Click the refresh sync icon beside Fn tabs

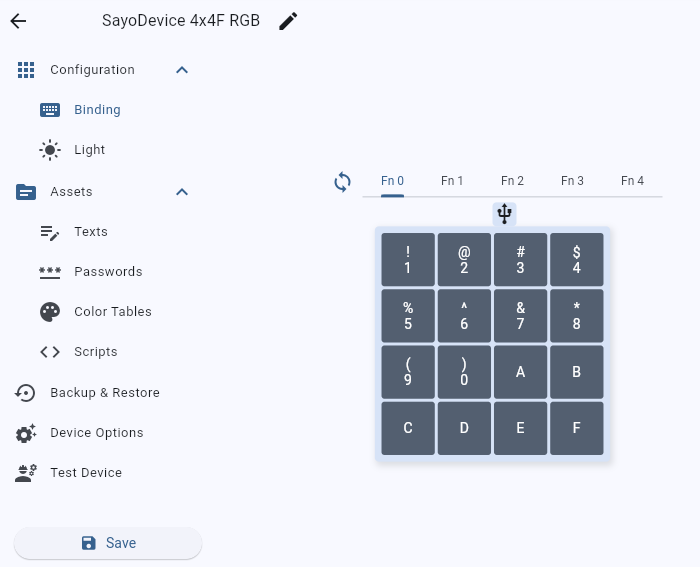pyautogui.click(x=342, y=181)
